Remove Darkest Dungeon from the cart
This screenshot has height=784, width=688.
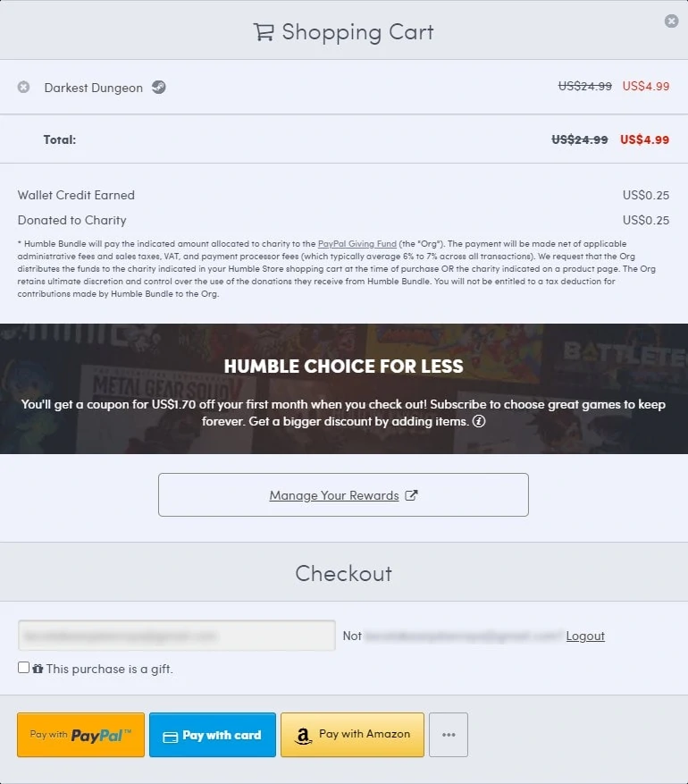(x=21, y=87)
